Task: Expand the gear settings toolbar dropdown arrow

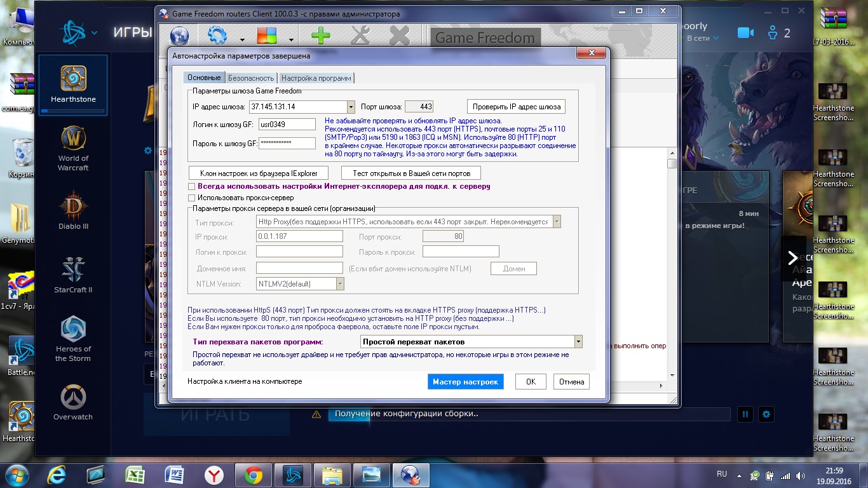Action: (242, 39)
